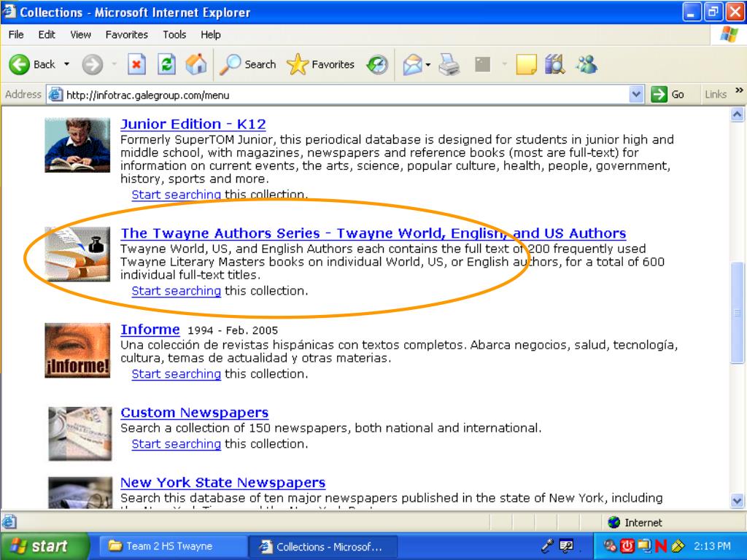The height and width of the screenshot is (560, 747).
Task: Open the Edit menu
Action: (x=47, y=35)
